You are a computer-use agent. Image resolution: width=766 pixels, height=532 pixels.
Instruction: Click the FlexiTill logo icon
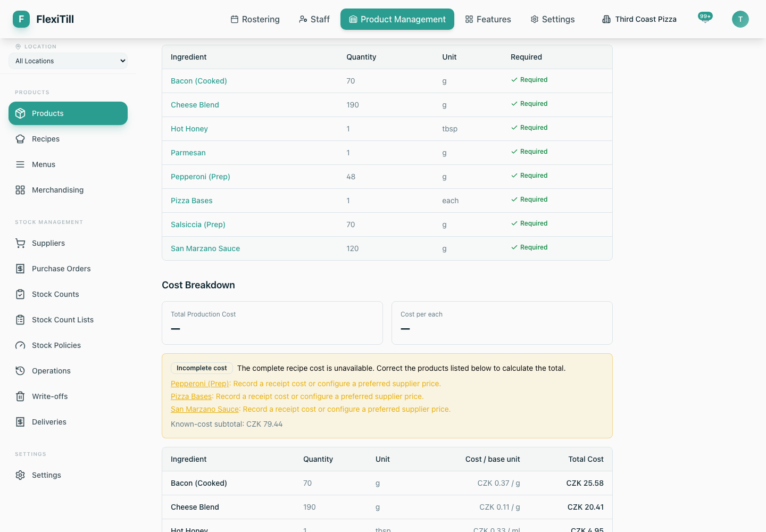tap(21, 19)
